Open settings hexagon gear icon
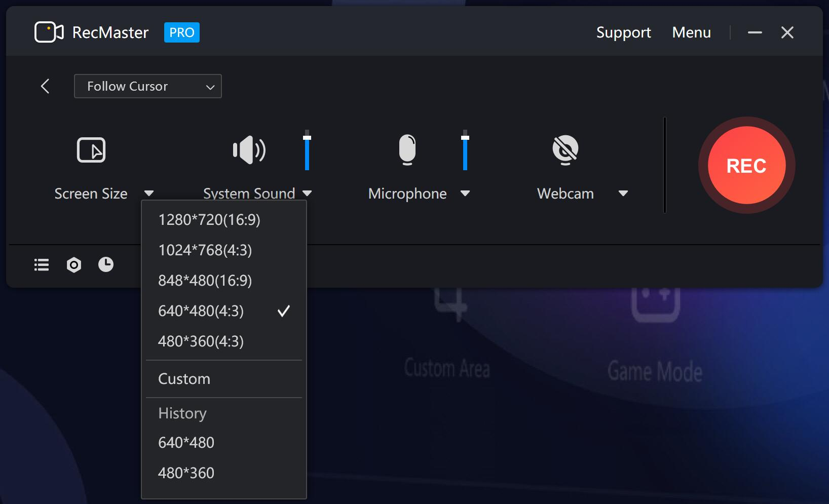This screenshot has height=504, width=829. click(74, 265)
